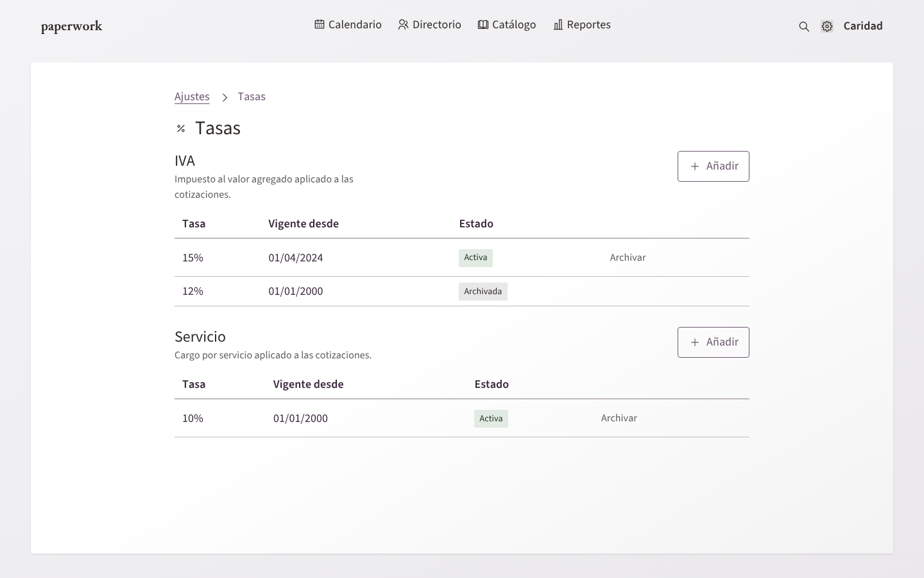Click Estado header in Servicio table
The width and height of the screenshot is (924, 578).
pyautogui.click(x=492, y=384)
